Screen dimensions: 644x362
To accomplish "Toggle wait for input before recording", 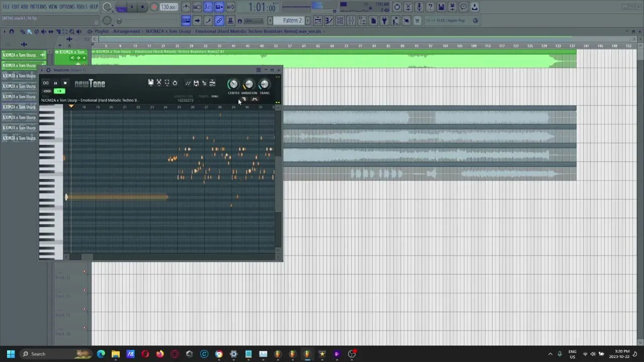I will point(197,7).
